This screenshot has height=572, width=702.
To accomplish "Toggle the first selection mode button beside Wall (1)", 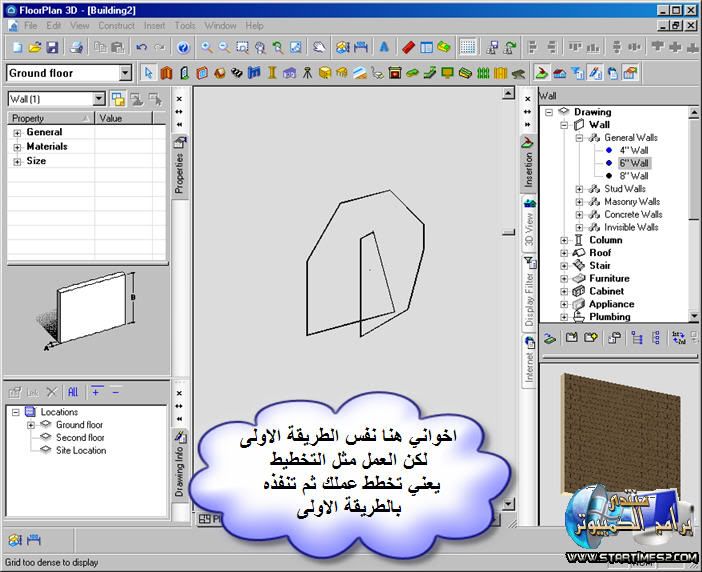I will pos(118,99).
